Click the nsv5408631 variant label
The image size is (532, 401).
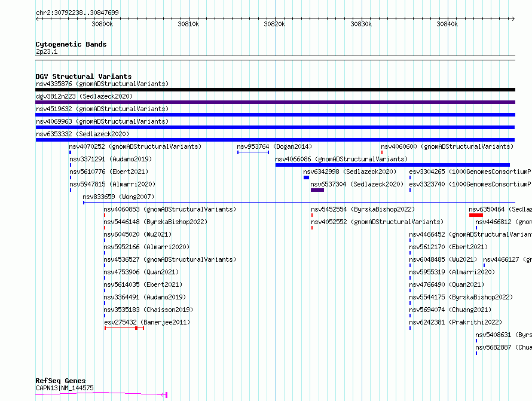(503, 335)
